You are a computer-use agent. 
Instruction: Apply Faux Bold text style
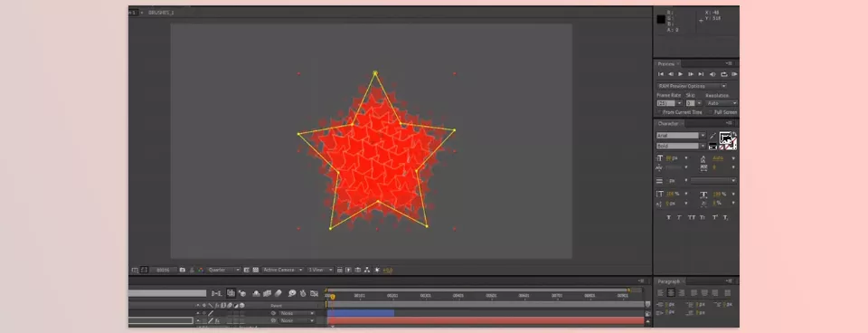coord(669,217)
